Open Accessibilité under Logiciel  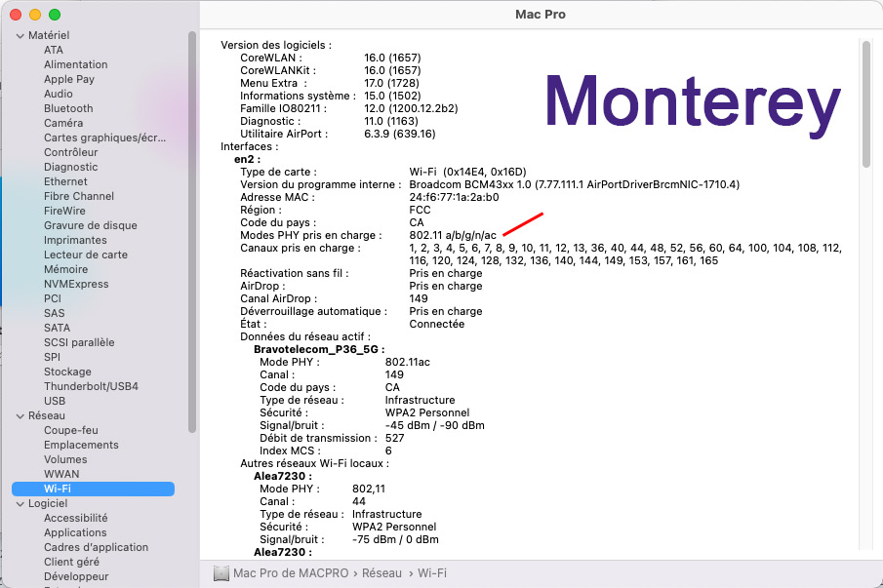[x=75, y=518]
